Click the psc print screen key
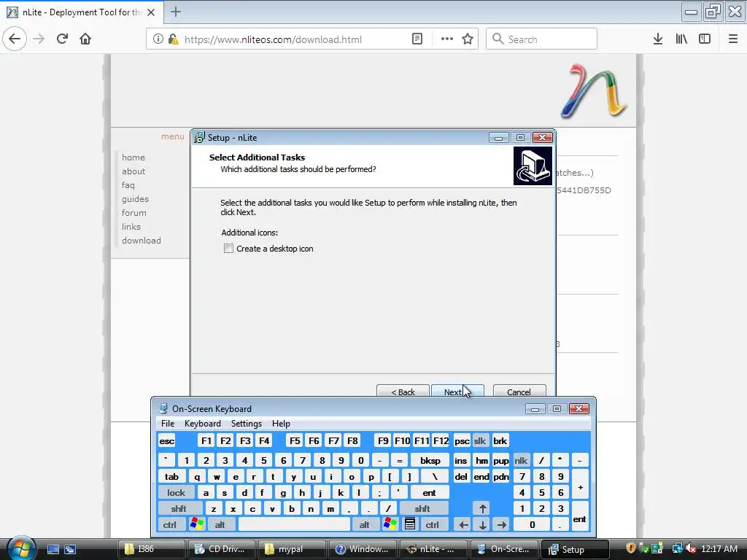747x560 pixels. 462,441
